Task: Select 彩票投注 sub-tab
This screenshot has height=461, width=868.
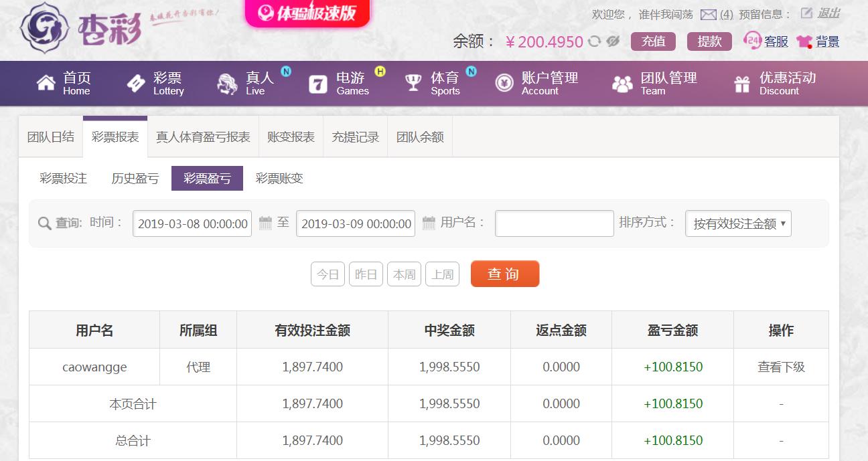Action: pos(64,179)
